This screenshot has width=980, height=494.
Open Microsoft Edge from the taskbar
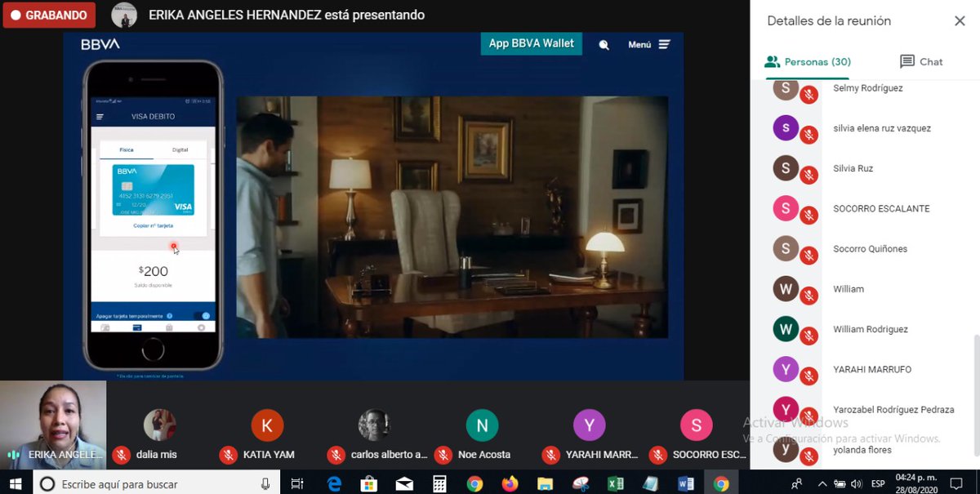click(334, 484)
